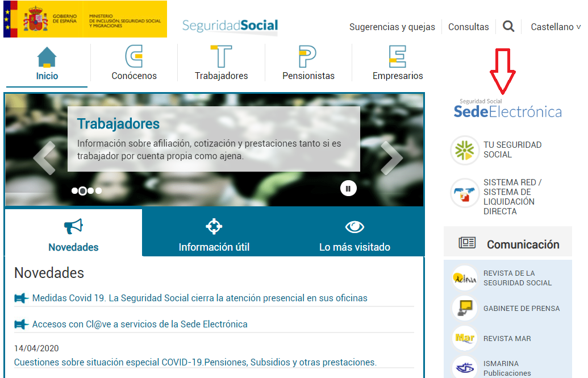
Task: Open the Tu Seguridad Social icon
Action: pos(464,150)
